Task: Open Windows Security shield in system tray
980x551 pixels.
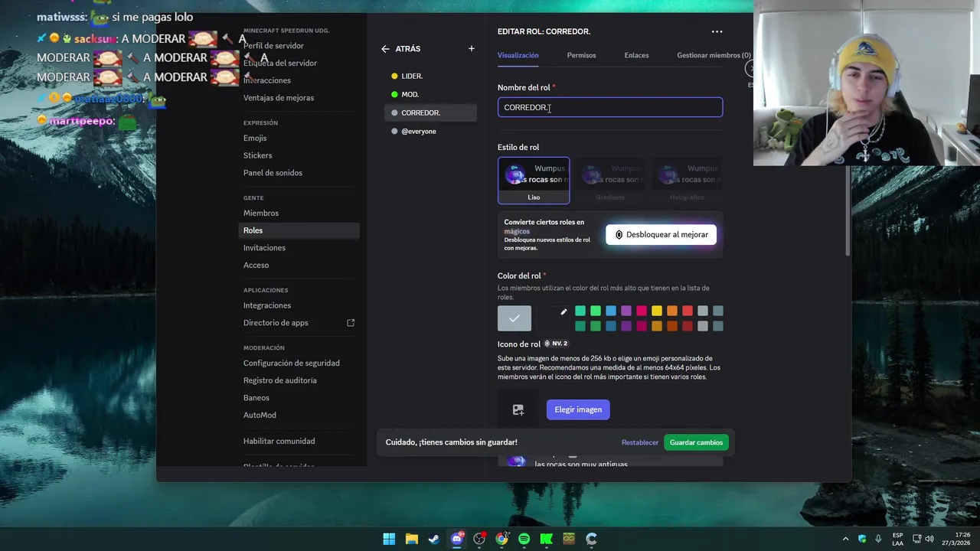Action: click(x=863, y=539)
